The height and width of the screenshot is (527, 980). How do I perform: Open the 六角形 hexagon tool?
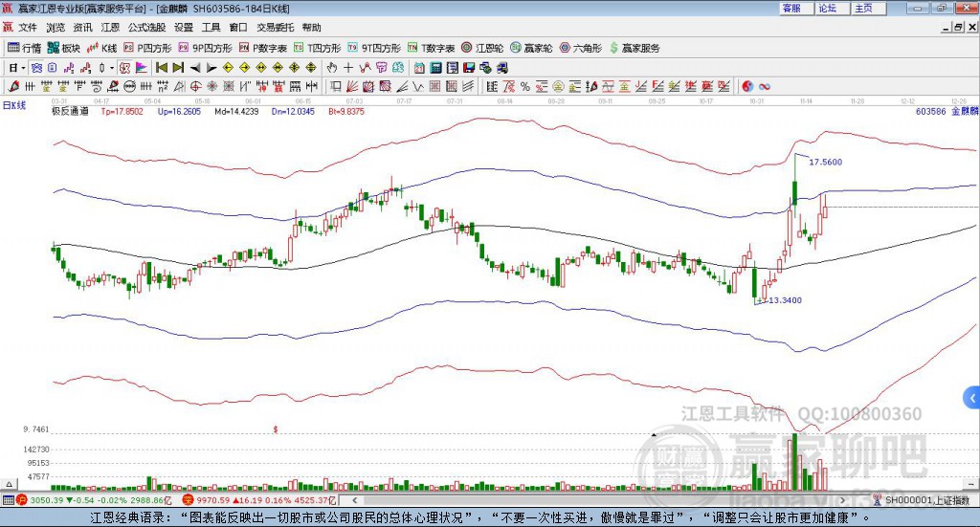click(x=581, y=48)
